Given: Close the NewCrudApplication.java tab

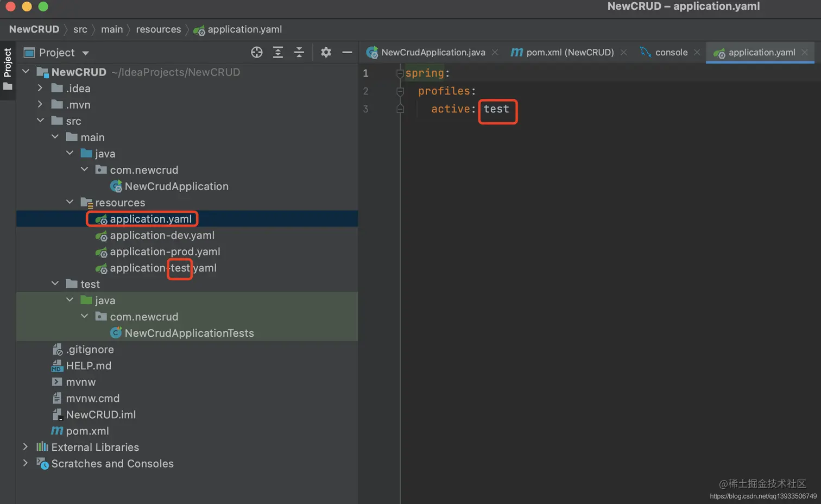Looking at the screenshot, I should click(x=495, y=52).
